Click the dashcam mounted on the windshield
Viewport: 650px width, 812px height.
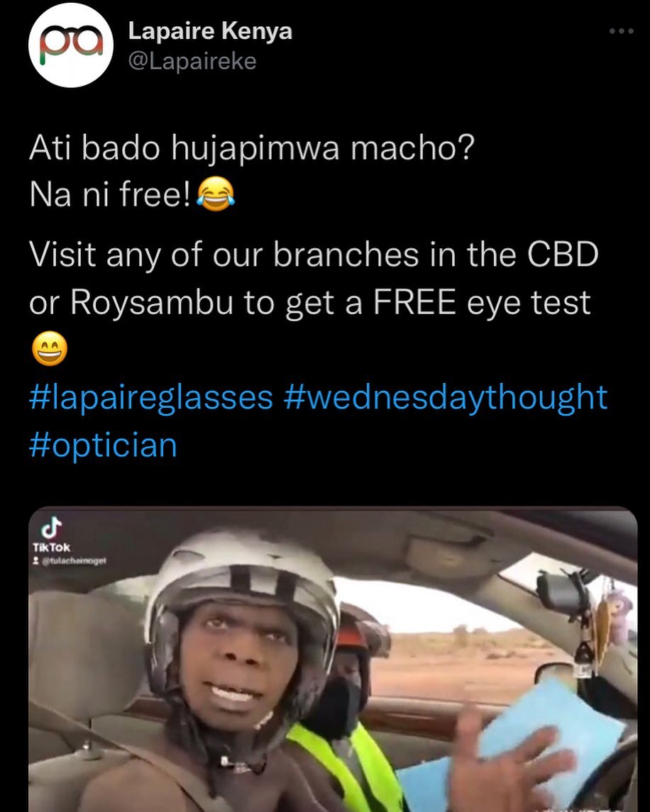coord(563,590)
